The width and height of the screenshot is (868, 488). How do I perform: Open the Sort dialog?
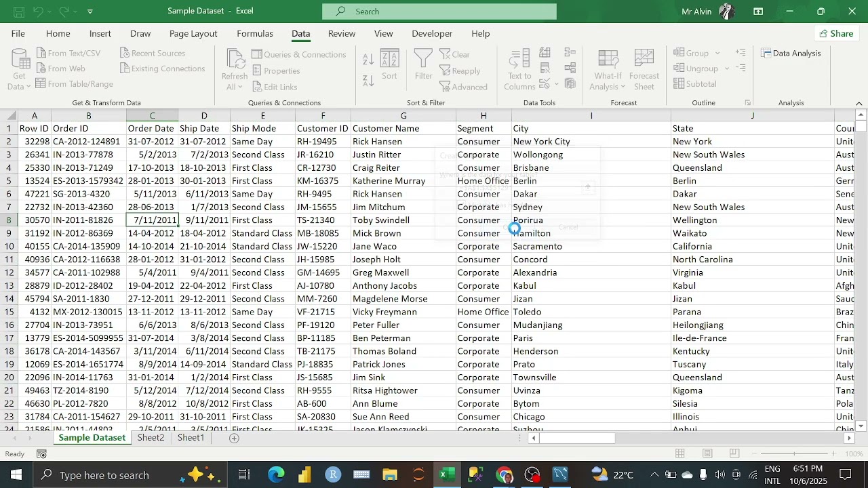pyautogui.click(x=389, y=65)
